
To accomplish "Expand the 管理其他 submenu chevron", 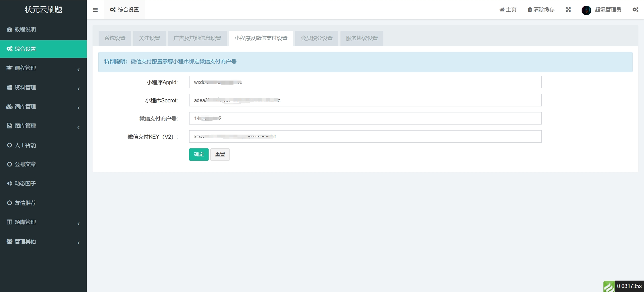I will (78, 243).
